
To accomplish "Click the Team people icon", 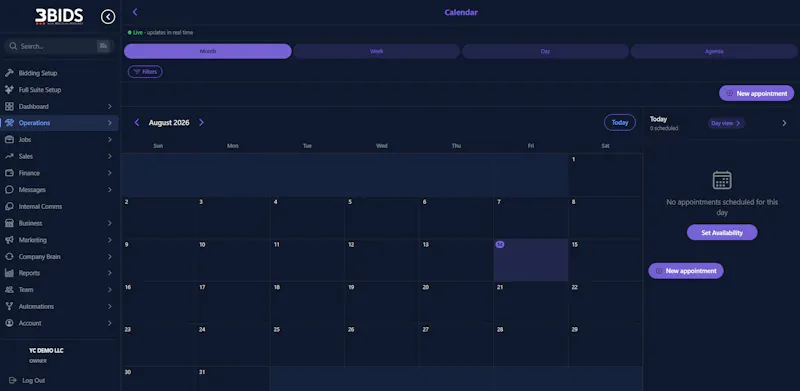I will tap(9, 290).
